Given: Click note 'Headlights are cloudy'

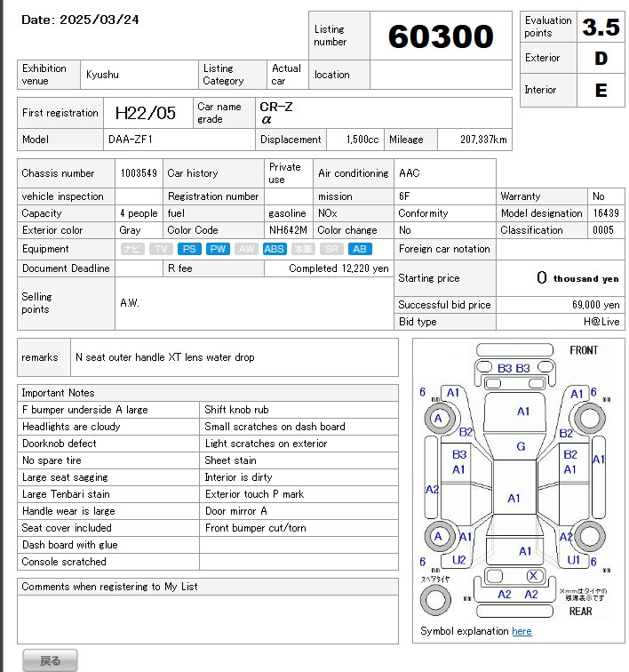Looking at the screenshot, I should (71, 427).
